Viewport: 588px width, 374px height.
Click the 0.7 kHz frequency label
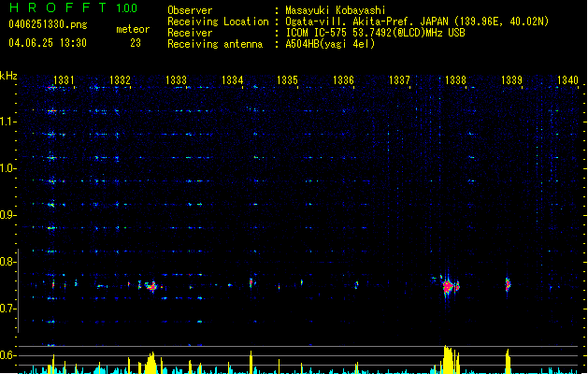(x=7, y=309)
